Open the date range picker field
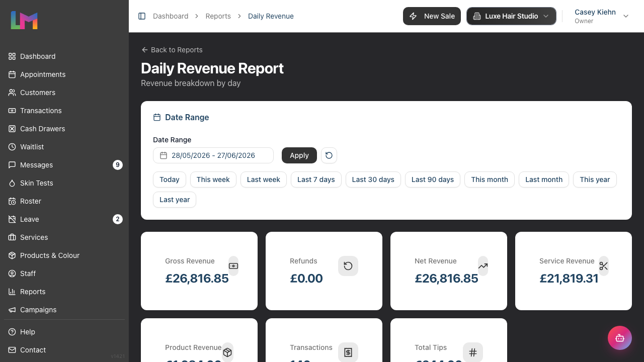The image size is (644, 362). pyautogui.click(x=213, y=155)
